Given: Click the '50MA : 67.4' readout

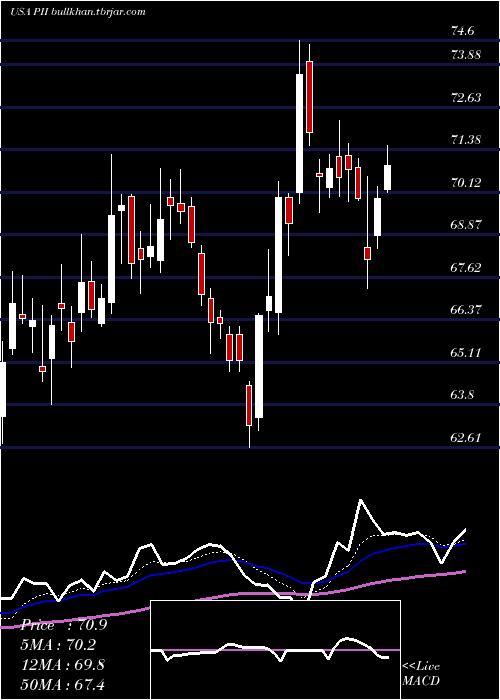Looking at the screenshot, I should click(x=62, y=684).
